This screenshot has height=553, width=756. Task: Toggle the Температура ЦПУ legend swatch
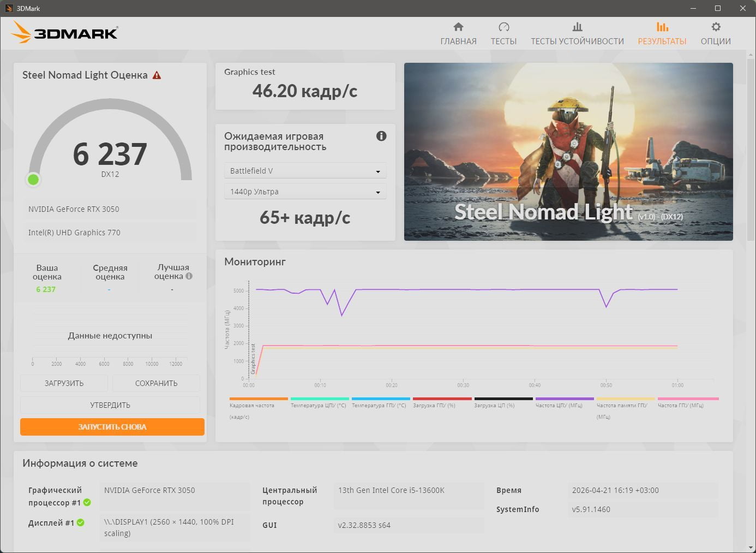(x=320, y=399)
